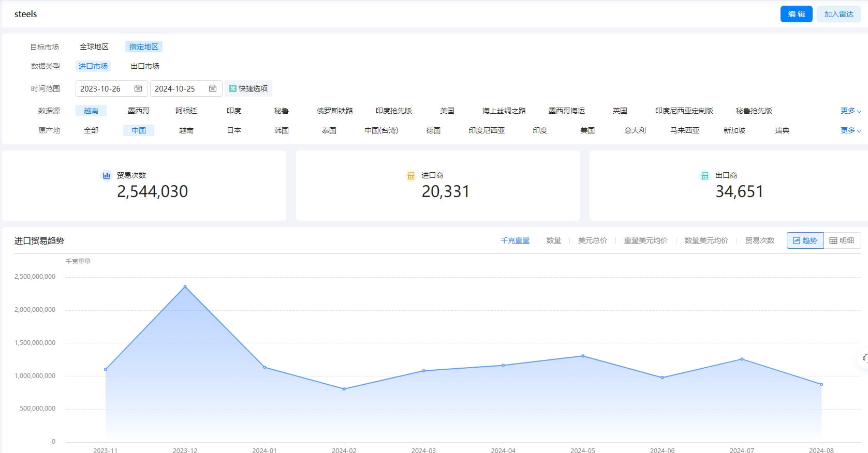Choose 墨西哥海运 as data source
Image resolution: width=868 pixels, height=453 pixels.
point(567,111)
